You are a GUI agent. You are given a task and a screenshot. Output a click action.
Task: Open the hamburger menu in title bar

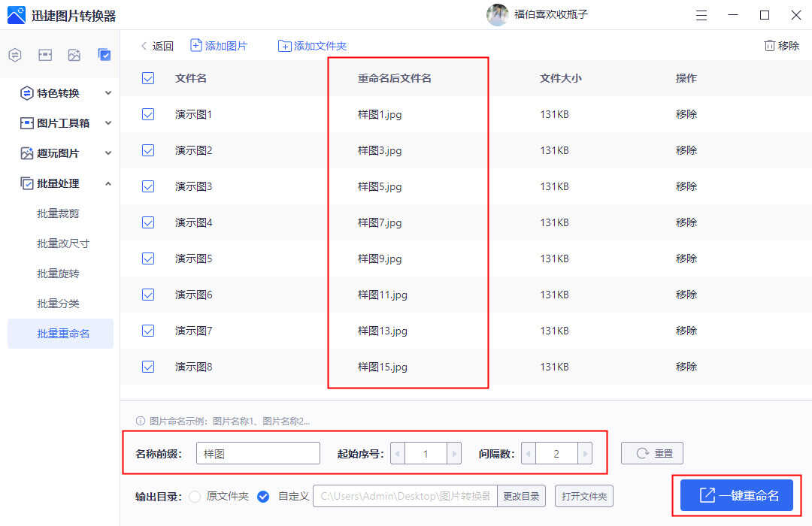701,16
